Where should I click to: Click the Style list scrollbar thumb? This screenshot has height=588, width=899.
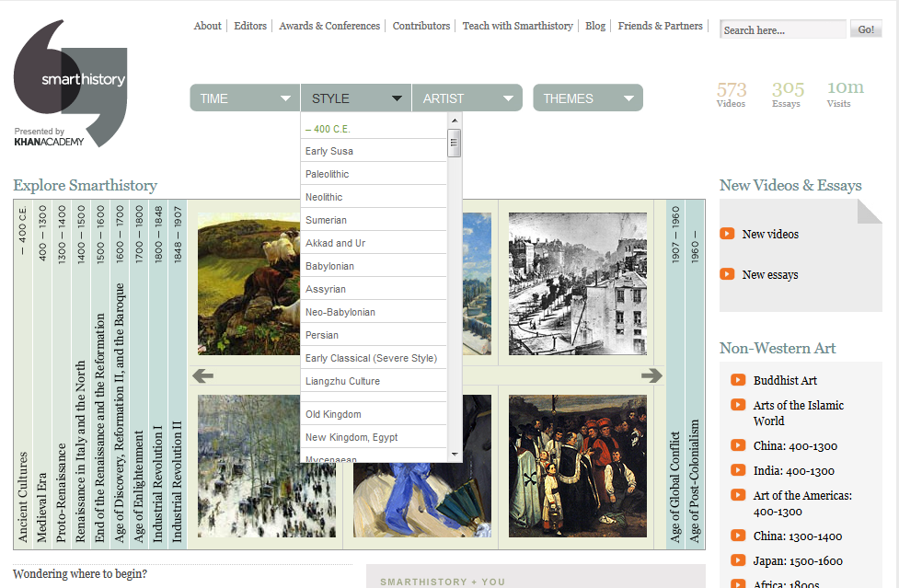454,143
